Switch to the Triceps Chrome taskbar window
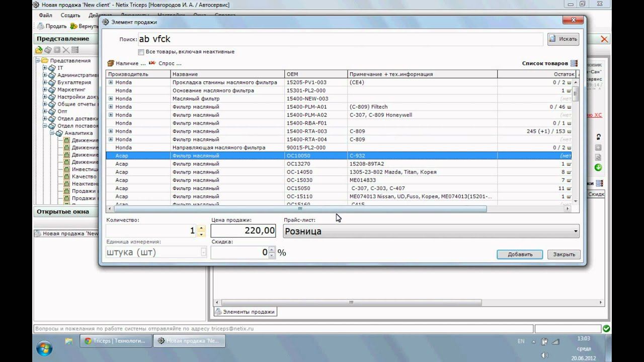Image resolution: width=644 pixels, height=362 pixels. click(115, 341)
